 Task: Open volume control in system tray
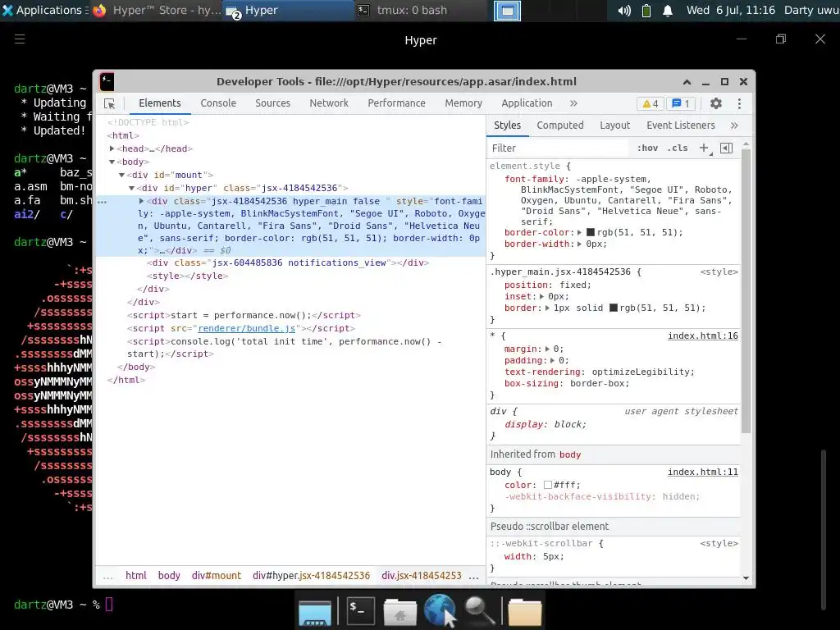[x=624, y=11]
